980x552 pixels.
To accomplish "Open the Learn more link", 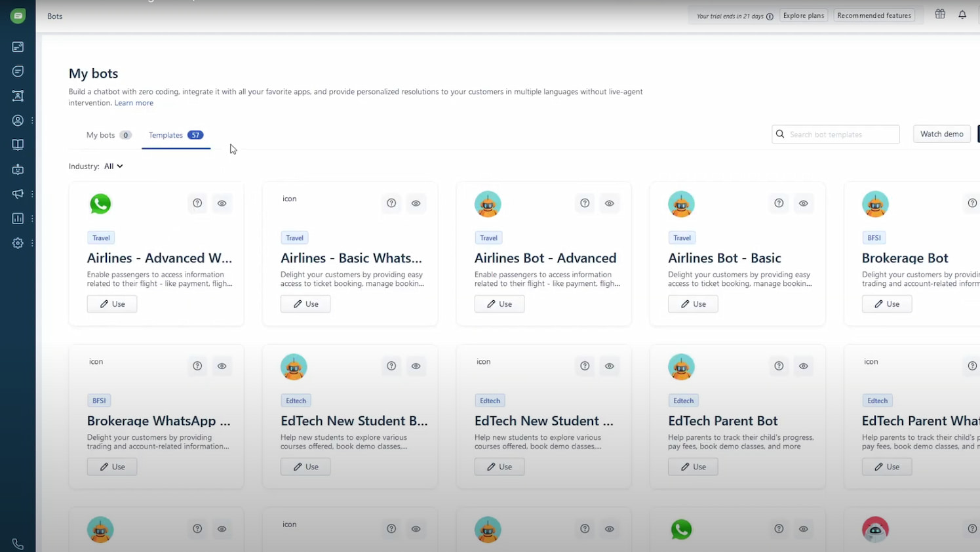I will [x=134, y=102].
